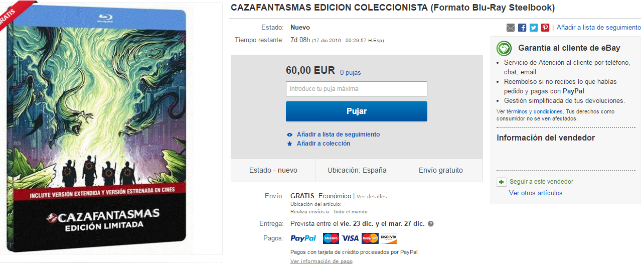Screen dimensions: 644x264
Task: Click the PayPal payment logo
Action: (303, 238)
